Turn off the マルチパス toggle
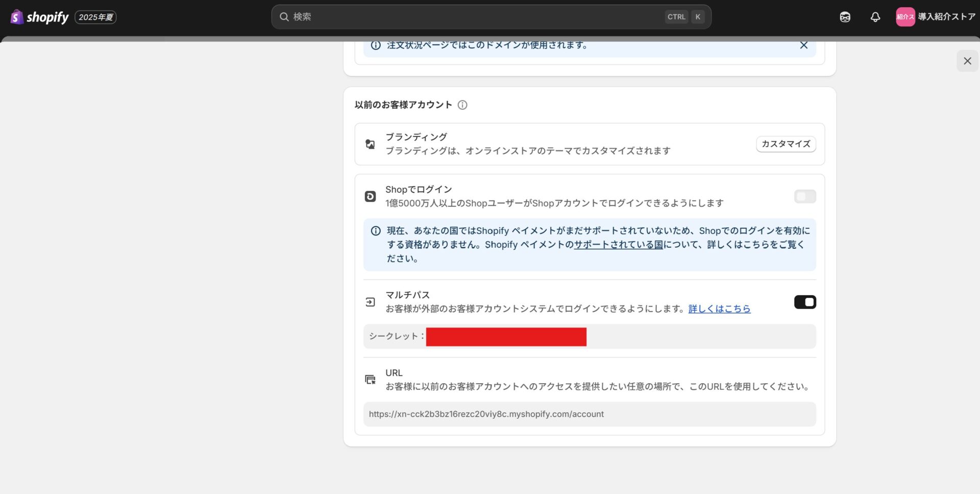The image size is (980, 494). point(805,302)
